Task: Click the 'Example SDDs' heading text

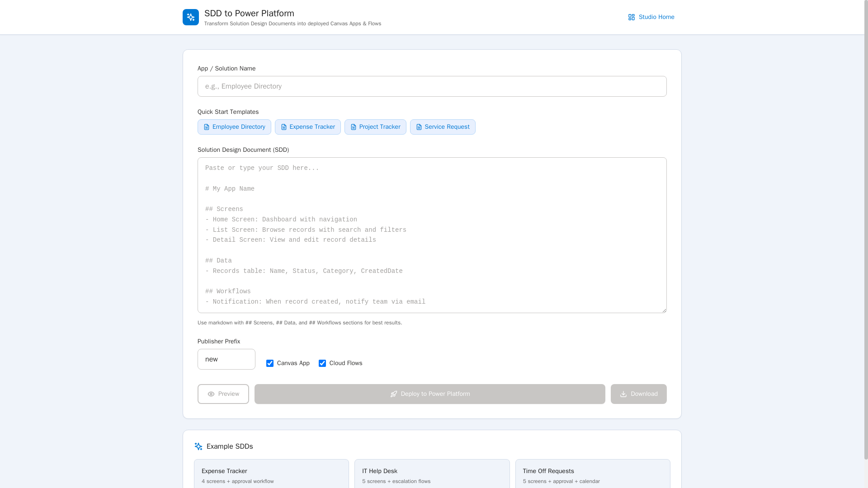Action: [x=230, y=446]
